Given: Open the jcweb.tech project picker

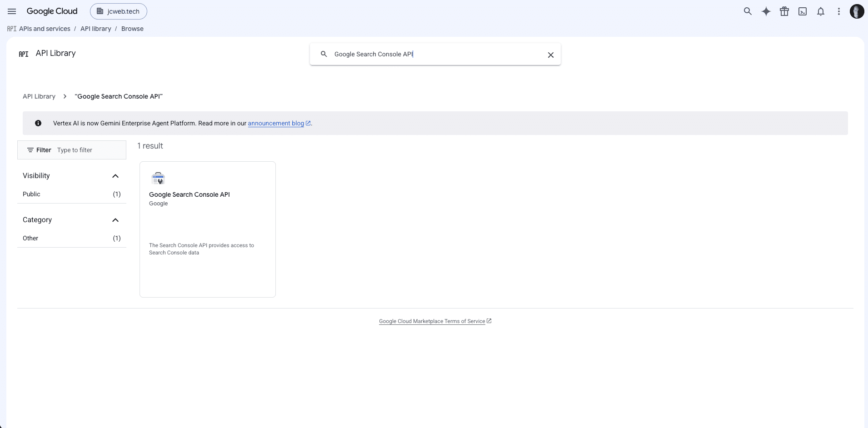Looking at the screenshot, I should (x=119, y=11).
